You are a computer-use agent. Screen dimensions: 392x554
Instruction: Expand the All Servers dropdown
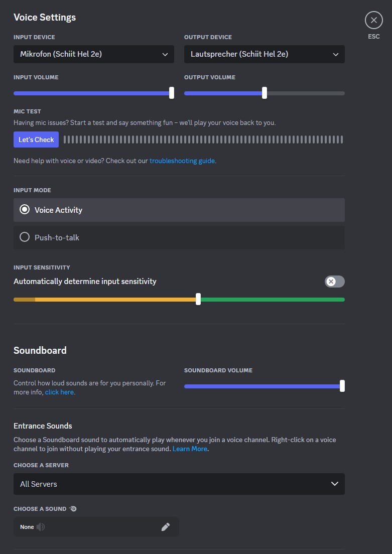(x=179, y=484)
